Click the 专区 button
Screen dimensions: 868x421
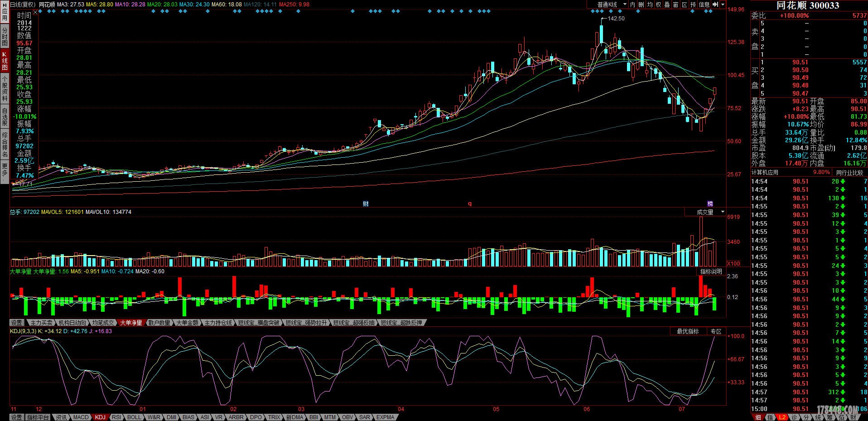[716, 331]
